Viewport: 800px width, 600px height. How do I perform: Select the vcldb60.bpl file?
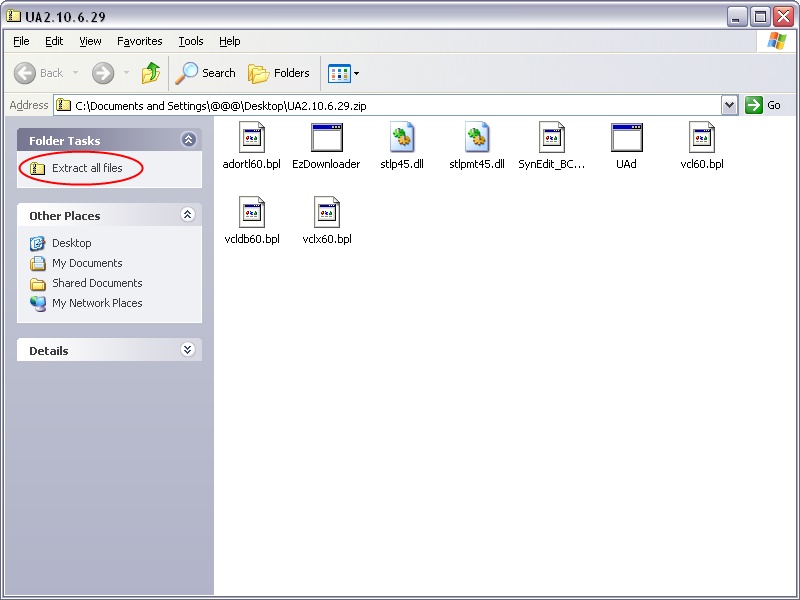coord(251,213)
